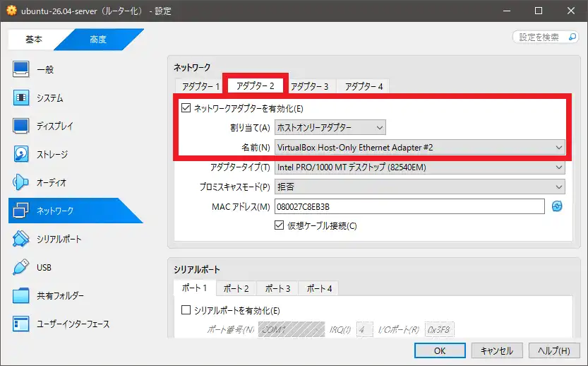Expand the プロミスキャスモード dropdown
This screenshot has height=366, width=588.
point(419,187)
